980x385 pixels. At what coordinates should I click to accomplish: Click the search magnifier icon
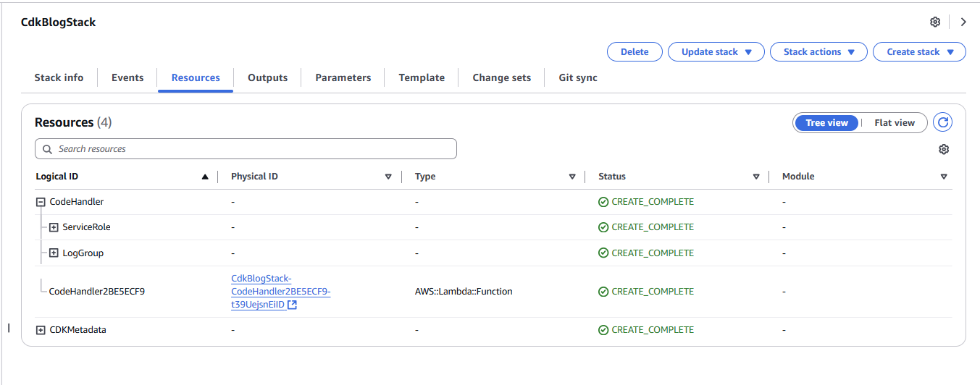(x=47, y=149)
